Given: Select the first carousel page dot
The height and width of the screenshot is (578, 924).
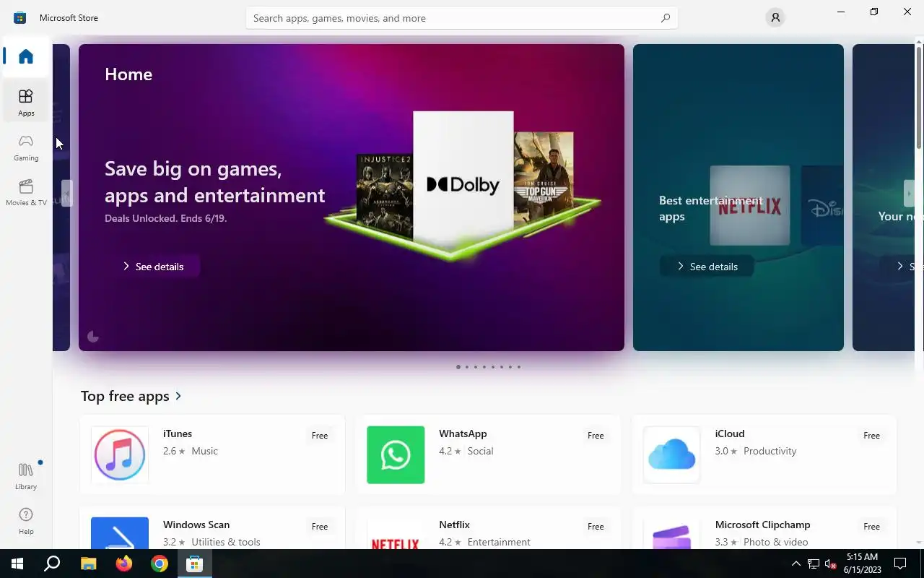Looking at the screenshot, I should (458, 367).
